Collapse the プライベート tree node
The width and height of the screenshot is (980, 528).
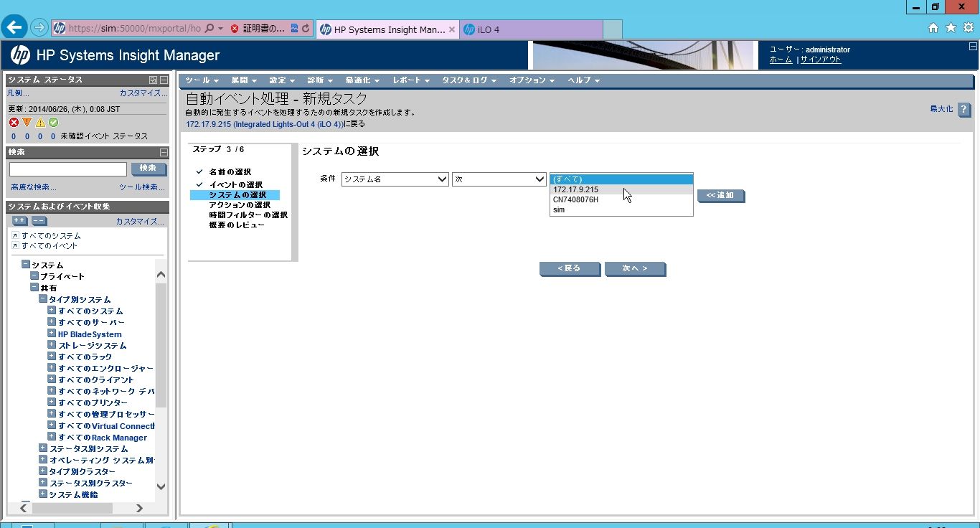[x=34, y=276]
